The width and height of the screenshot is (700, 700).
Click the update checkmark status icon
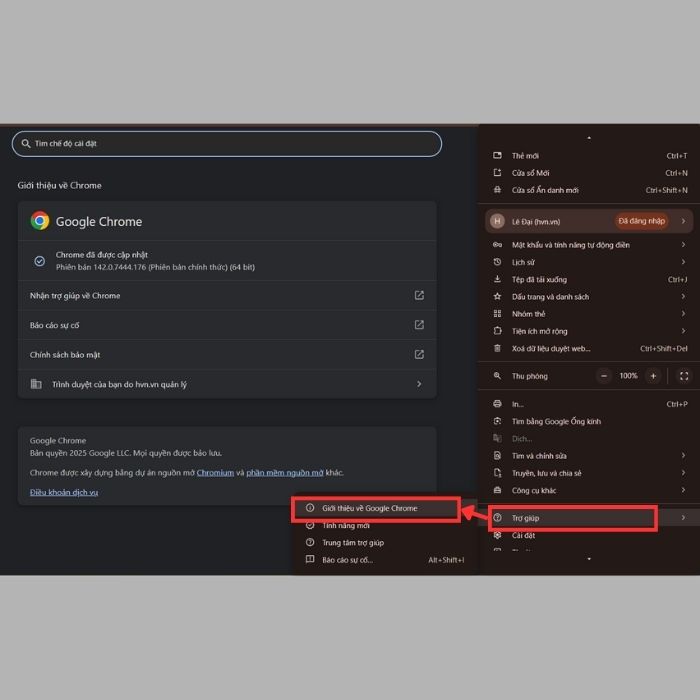click(40, 261)
